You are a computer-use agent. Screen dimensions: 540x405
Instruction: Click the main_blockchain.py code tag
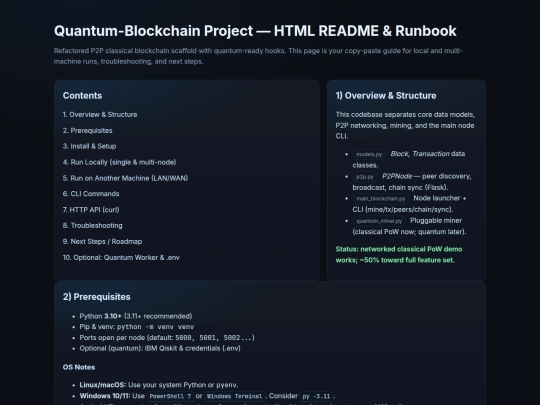point(381,199)
